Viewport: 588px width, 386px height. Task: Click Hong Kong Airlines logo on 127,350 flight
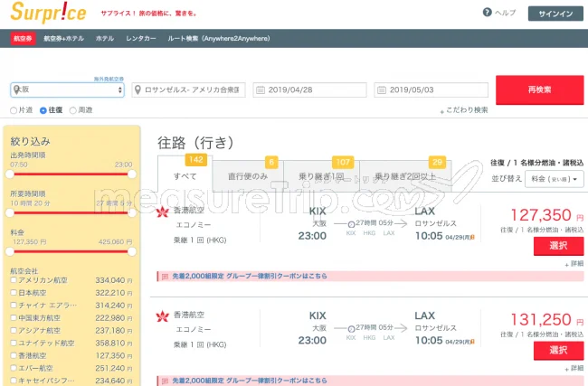(x=163, y=213)
